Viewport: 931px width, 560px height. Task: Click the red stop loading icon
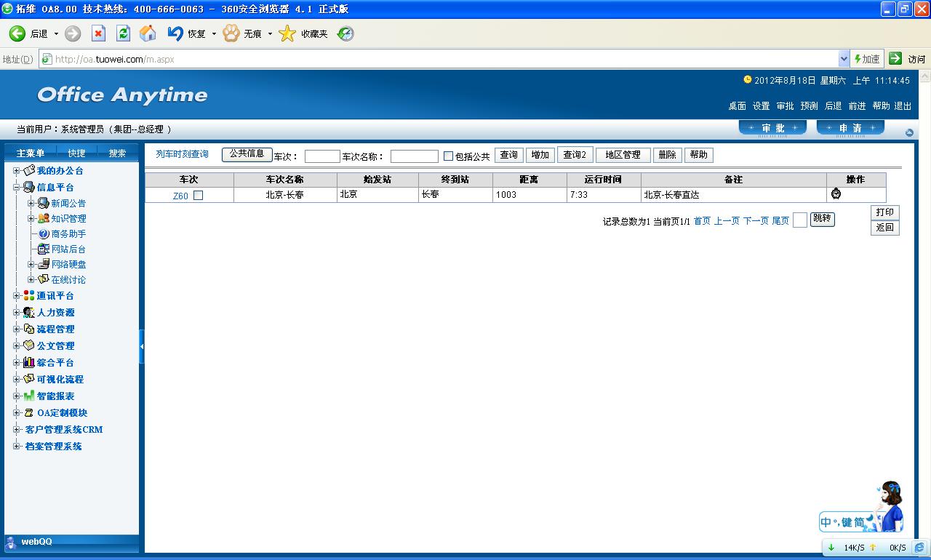click(98, 33)
